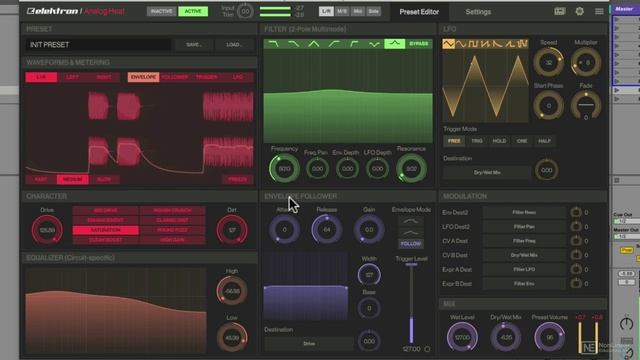This screenshot has height=360, width=640.
Task: Select the second Envelope Mode curve icon
Action: click(x=411, y=233)
